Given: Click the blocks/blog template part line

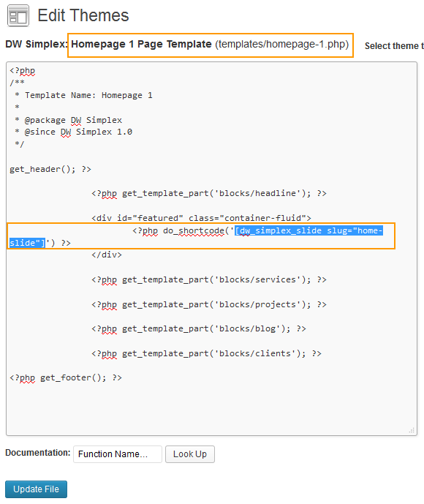Looking at the screenshot, I should pyautogui.click(x=199, y=329).
